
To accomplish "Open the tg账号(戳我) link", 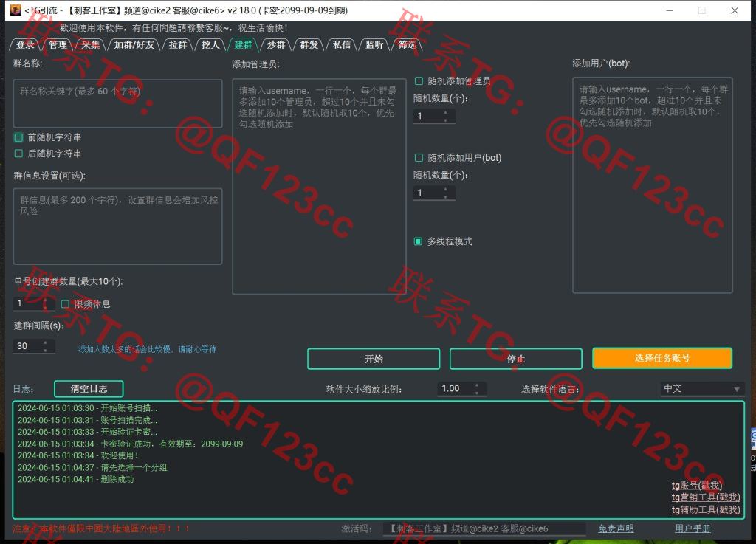I will pyautogui.click(x=697, y=485).
